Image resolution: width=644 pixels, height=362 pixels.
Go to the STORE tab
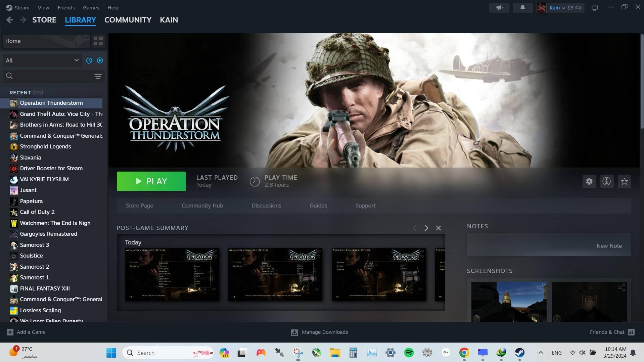tap(44, 20)
